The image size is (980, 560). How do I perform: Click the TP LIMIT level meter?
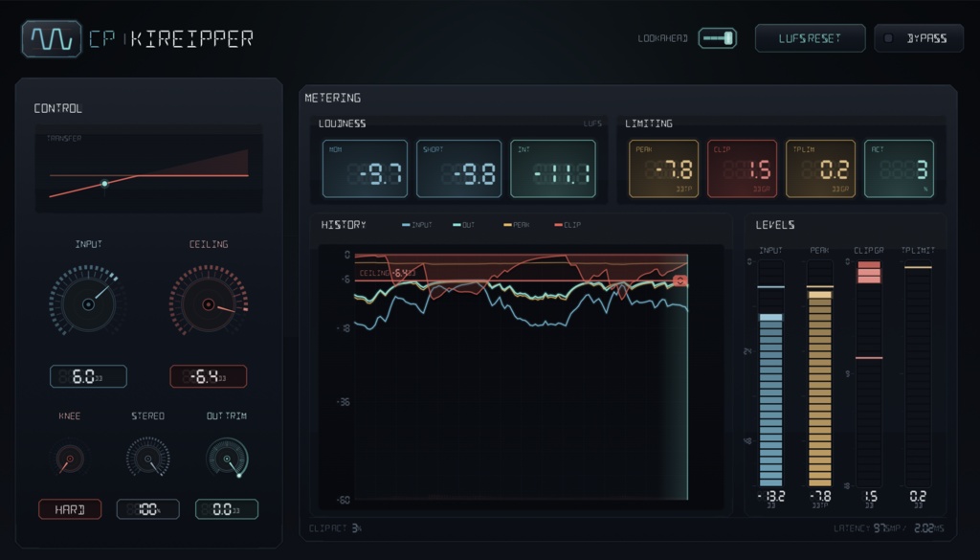918,373
